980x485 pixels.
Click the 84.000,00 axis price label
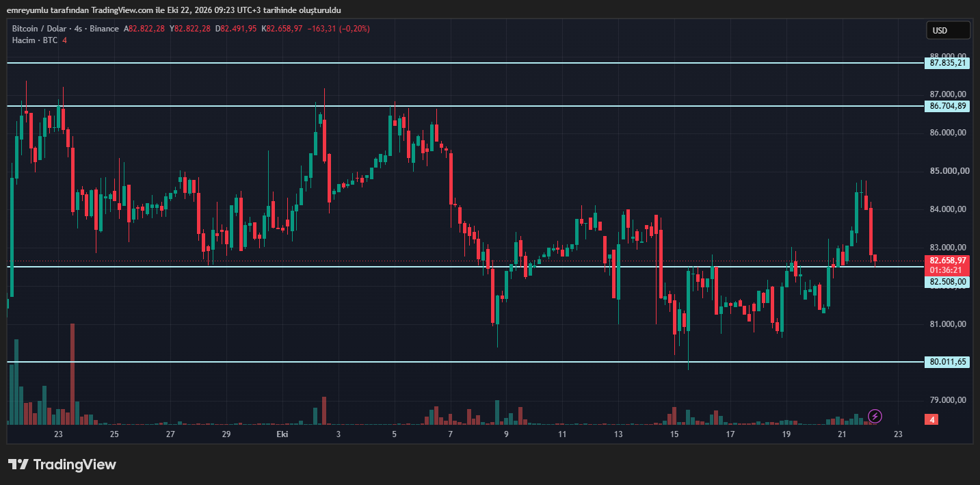(947, 209)
